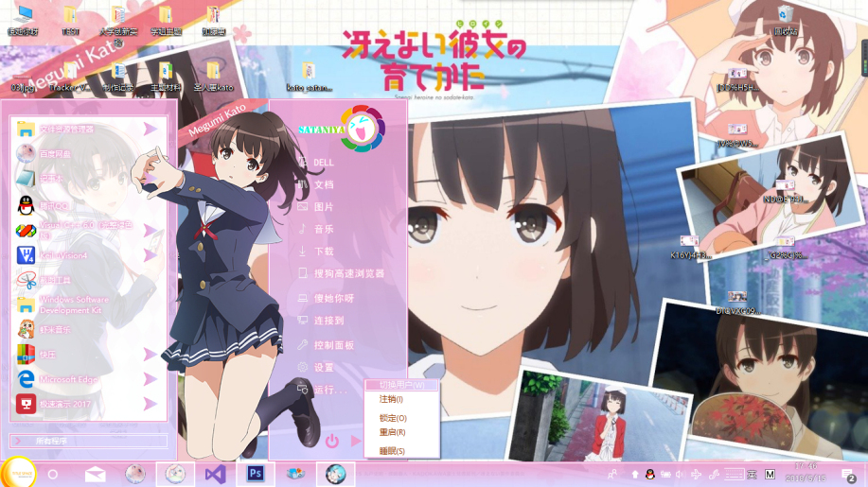Open Photoshop on the taskbar
This screenshot has height=487, width=868.
[x=256, y=474]
